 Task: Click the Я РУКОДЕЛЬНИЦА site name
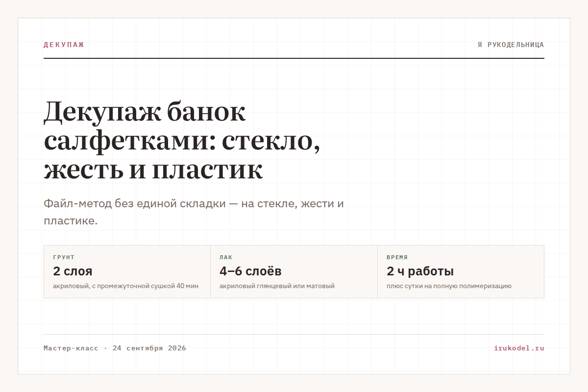(511, 45)
